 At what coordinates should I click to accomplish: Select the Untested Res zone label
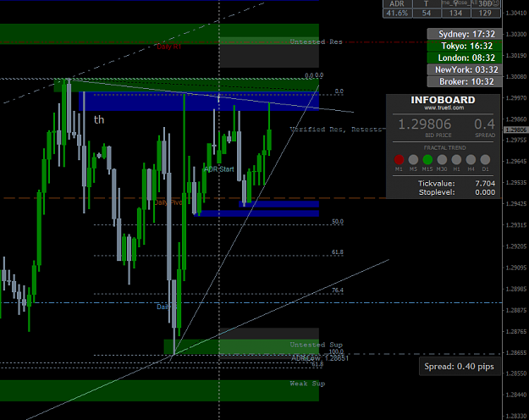pyautogui.click(x=316, y=41)
